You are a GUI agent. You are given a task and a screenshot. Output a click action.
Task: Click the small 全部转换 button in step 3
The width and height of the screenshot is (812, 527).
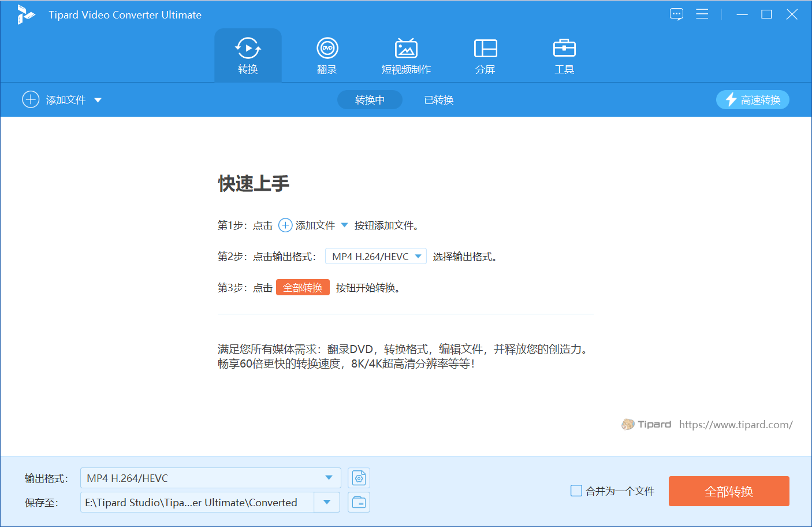pos(303,287)
